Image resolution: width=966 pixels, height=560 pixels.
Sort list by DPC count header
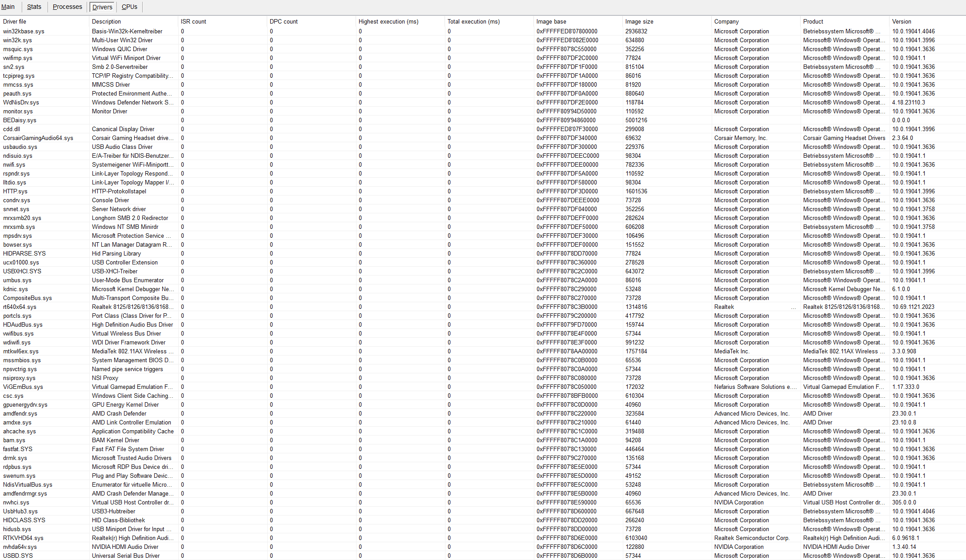pyautogui.click(x=284, y=21)
